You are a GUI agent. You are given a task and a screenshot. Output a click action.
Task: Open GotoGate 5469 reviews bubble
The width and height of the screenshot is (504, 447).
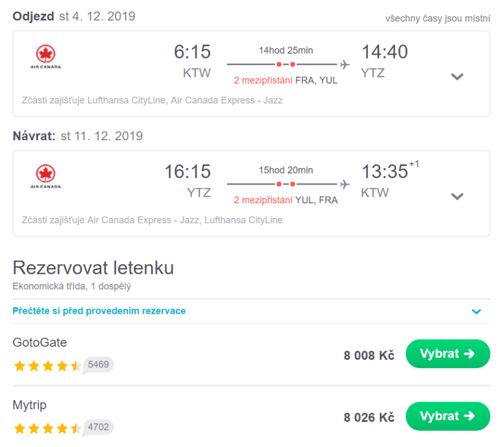[x=99, y=364]
